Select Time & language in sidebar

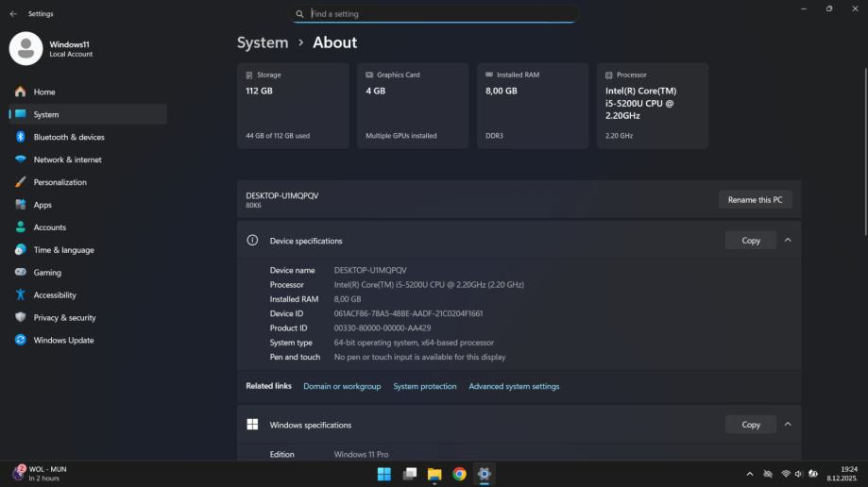(63, 250)
